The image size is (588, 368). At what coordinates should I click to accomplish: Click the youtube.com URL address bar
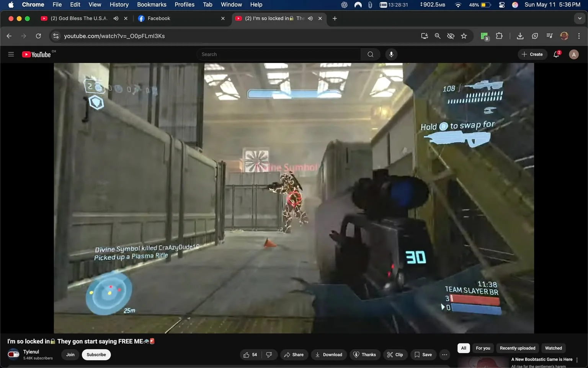point(114,36)
